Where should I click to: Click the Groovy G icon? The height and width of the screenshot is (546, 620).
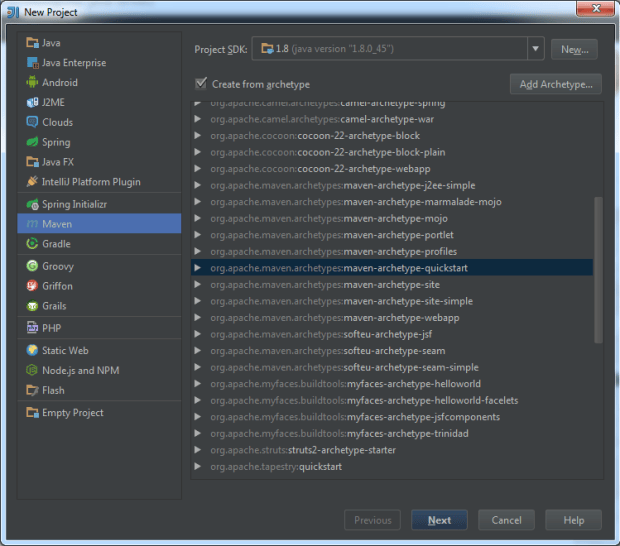(x=32, y=266)
